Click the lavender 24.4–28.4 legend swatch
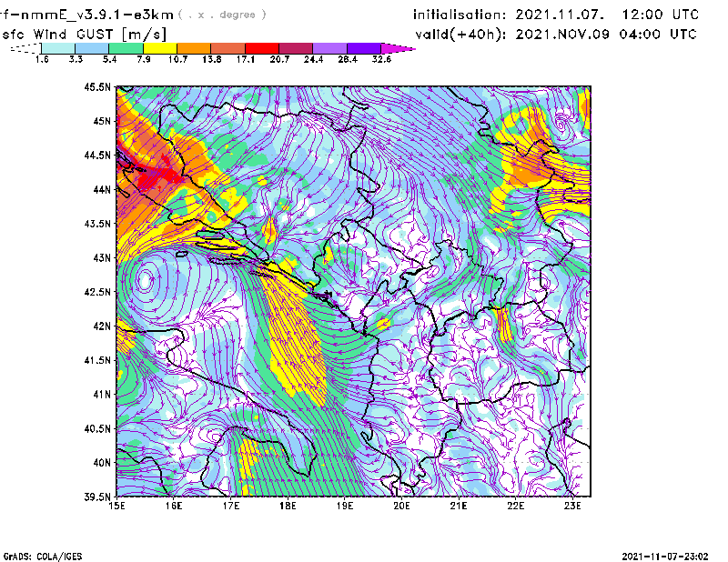This screenshot has height=562, width=728. [330, 48]
